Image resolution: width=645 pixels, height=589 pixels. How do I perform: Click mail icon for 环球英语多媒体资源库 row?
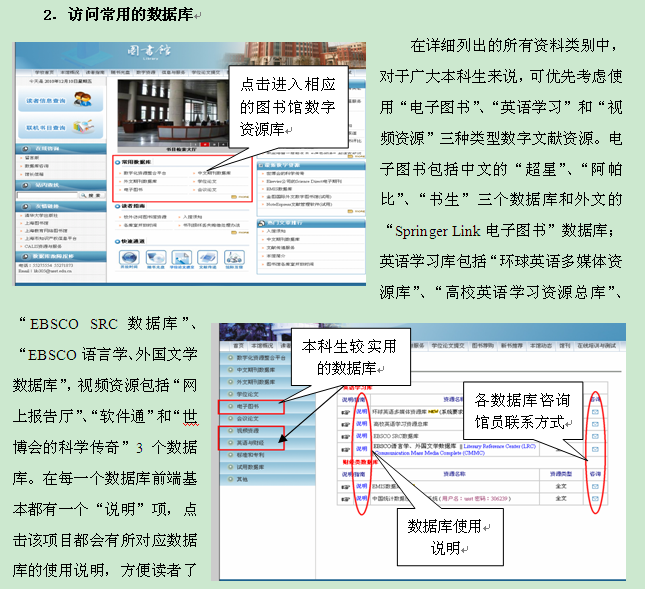click(x=595, y=412)
